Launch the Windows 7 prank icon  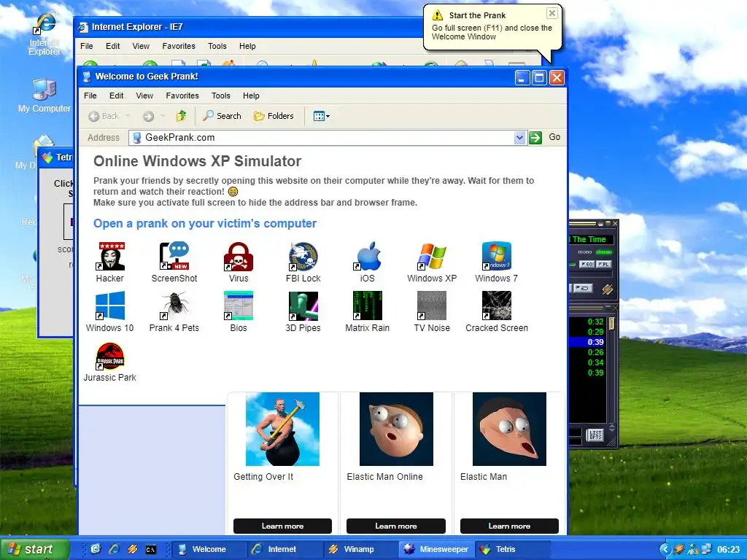point(496,262)
